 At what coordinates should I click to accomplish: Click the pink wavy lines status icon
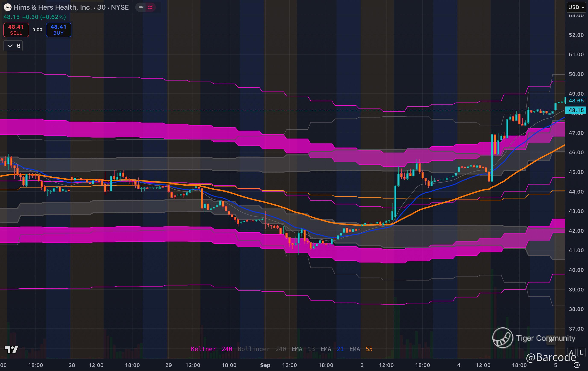150,7
